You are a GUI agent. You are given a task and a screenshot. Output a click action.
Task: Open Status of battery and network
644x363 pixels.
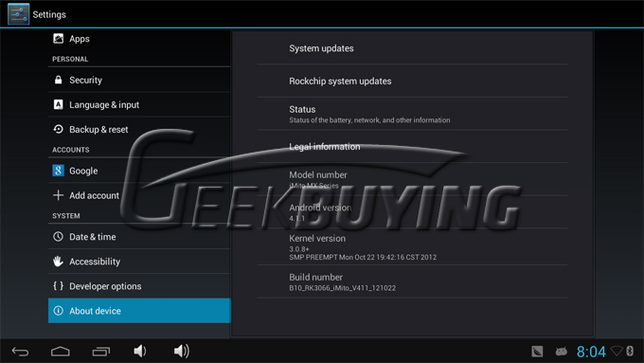pyautogui.click(x=412, y=114)
